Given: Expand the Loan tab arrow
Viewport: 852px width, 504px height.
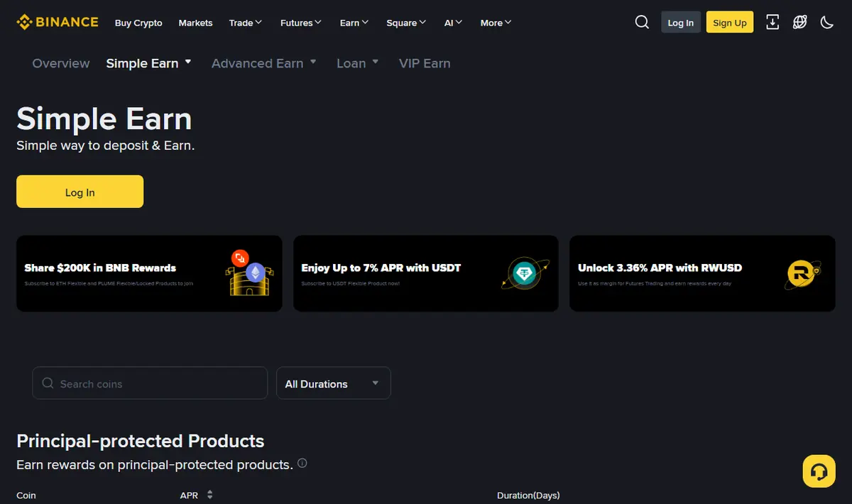Looking at the screenshot, I should 376,62.
